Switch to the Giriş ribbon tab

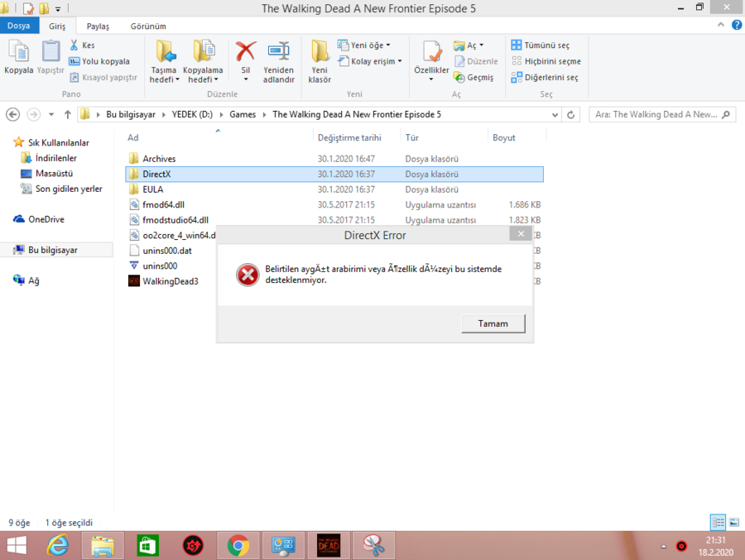pyautogui.click(x=57, y=26)
